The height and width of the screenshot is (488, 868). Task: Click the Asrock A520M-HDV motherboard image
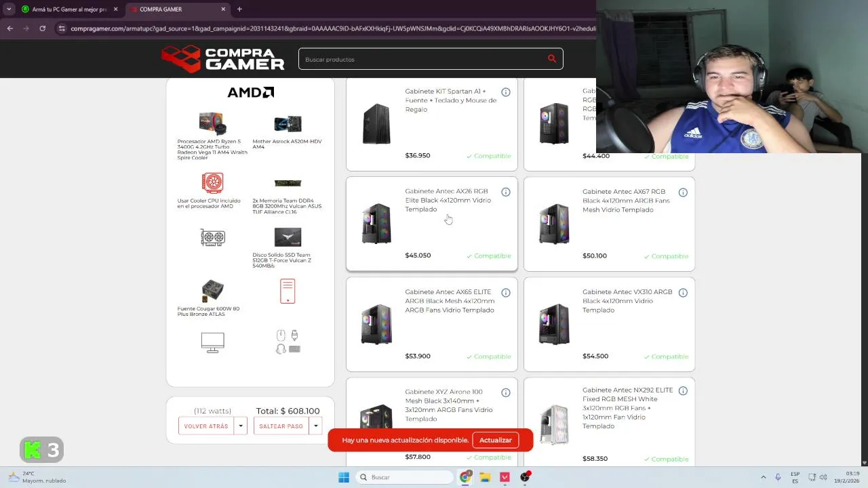(x=288, y=124)
